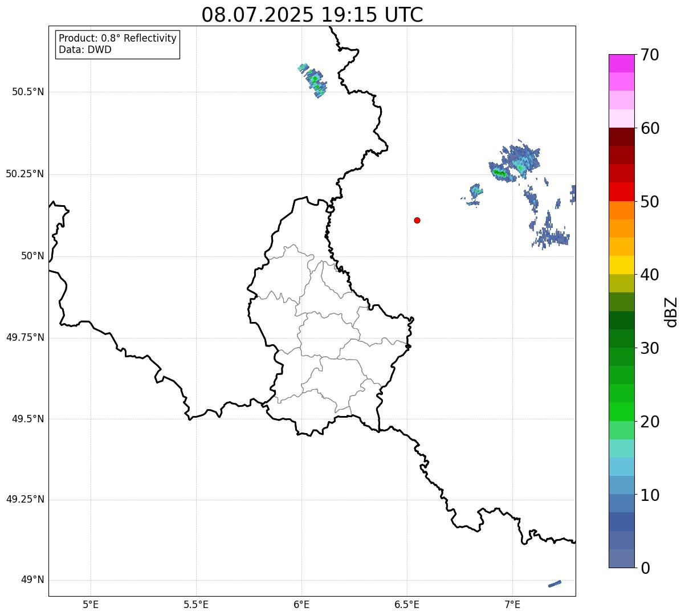Click the 'Data: DWD' label

85,50
